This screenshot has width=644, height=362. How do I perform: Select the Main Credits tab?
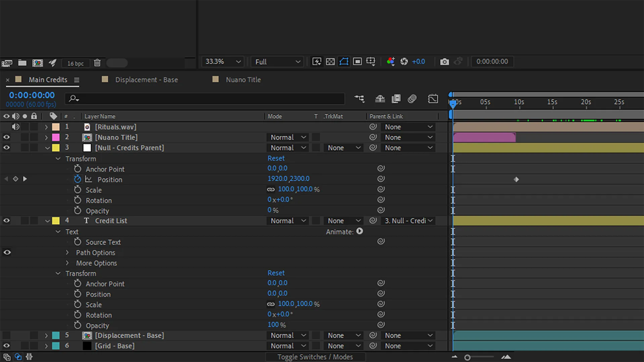point(48,80)
